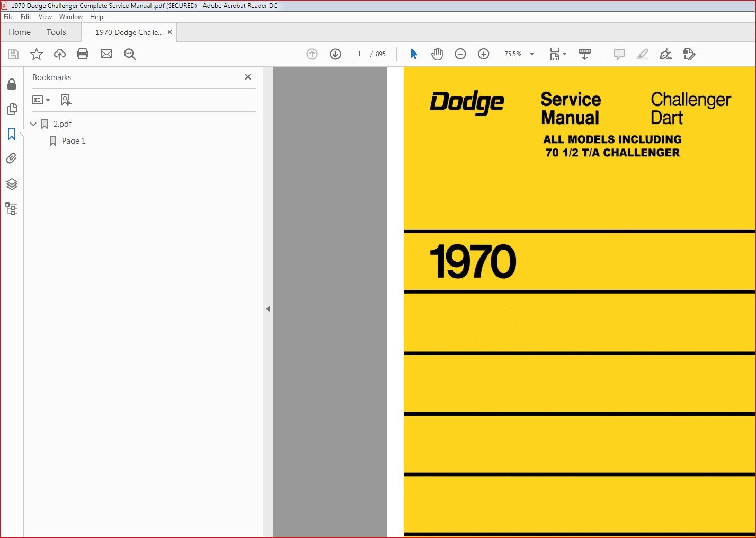
Task: Open the Attachments paperclip panel
Action: pos(12,158)
